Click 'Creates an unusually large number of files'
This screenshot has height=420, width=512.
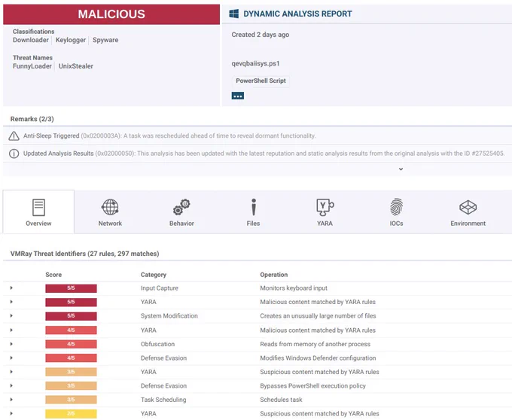coord(318,316)
